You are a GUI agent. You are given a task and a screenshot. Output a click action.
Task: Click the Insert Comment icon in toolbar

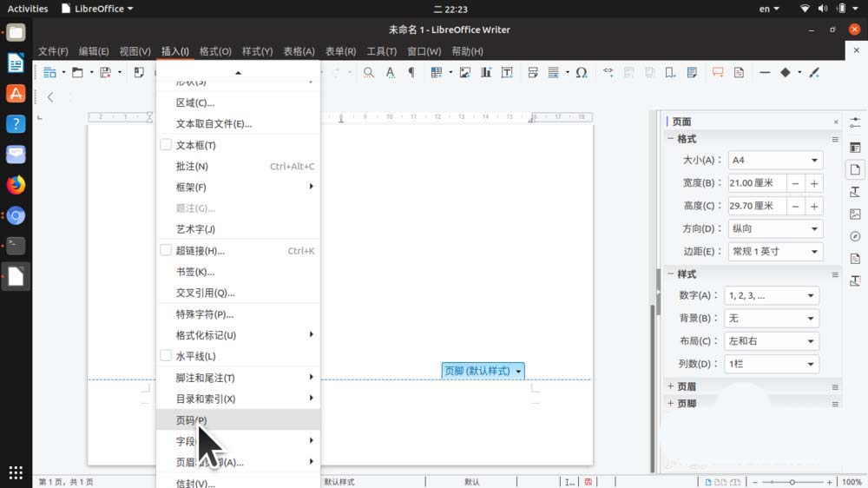pos(718,72)
